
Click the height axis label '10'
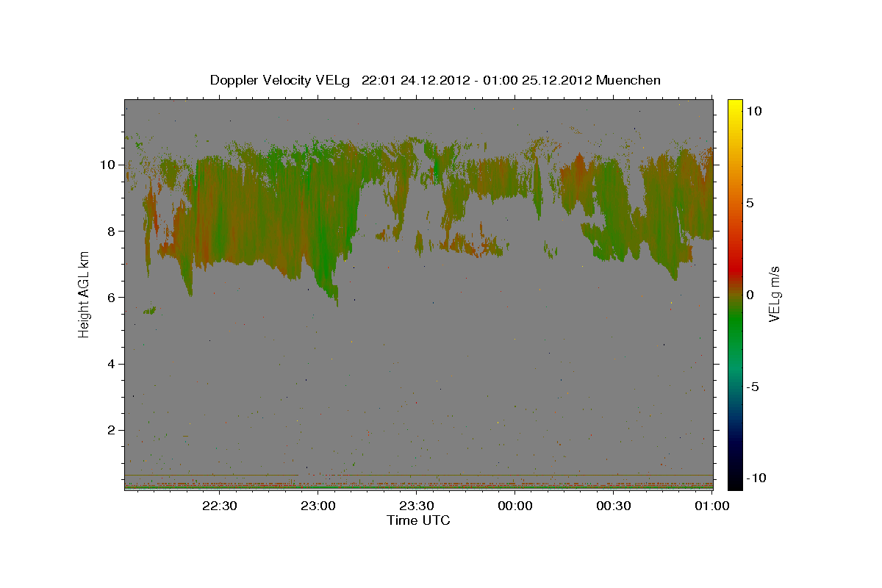click(109, 165)
